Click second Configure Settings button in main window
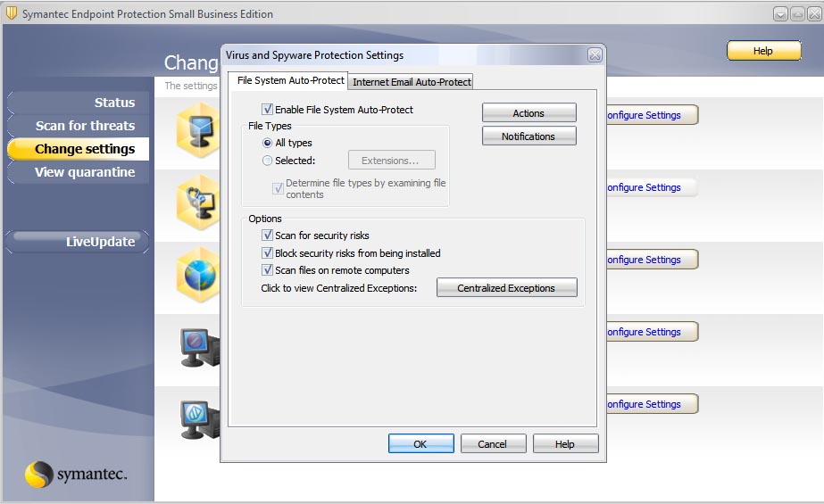Screen dimensions: 824x504 point(652,187)
